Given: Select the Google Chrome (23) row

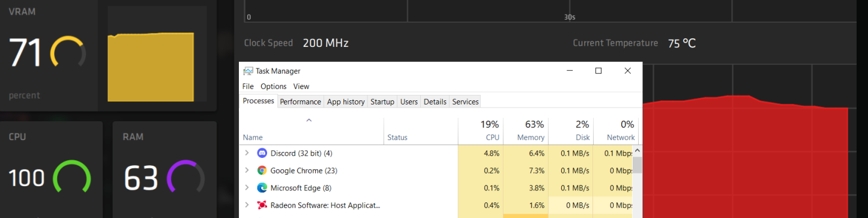Looking at the screenshot, I should tap(436, 171).
